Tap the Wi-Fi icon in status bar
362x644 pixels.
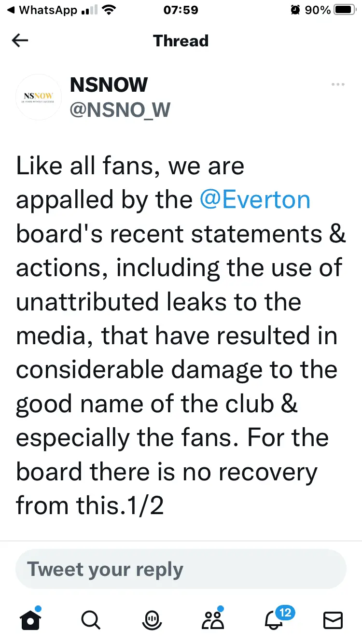tap(110, 10)
